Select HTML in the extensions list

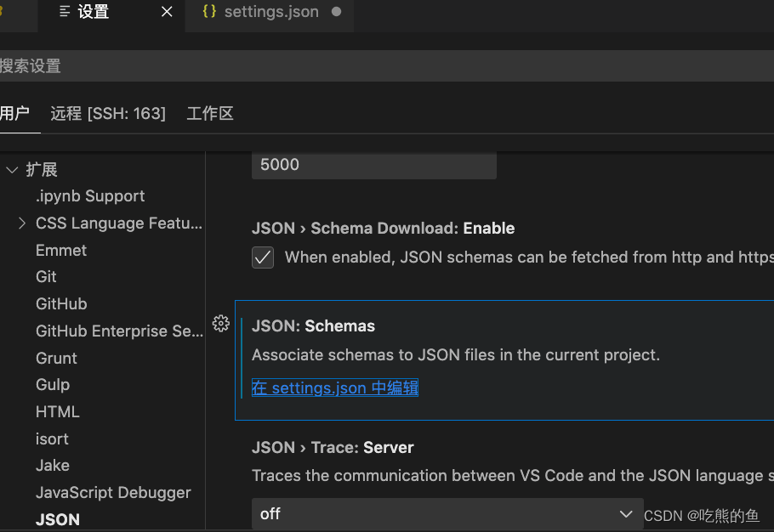(58, 411)
